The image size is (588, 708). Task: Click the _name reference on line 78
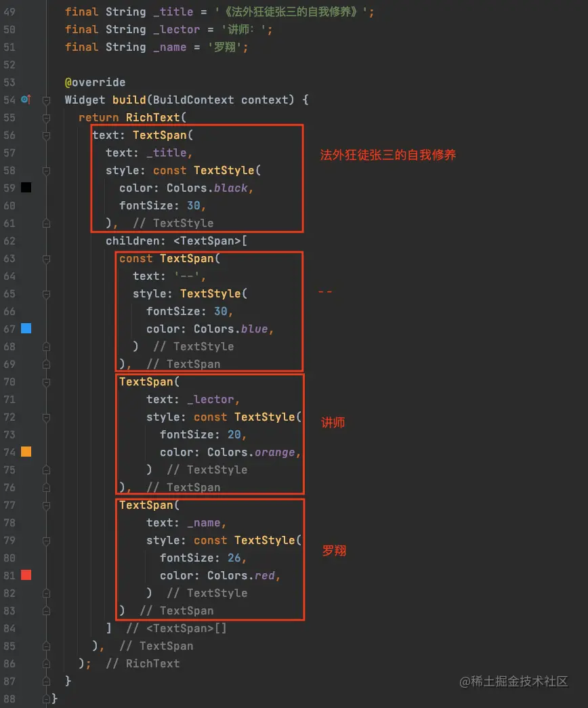click(x=203, y=522)
